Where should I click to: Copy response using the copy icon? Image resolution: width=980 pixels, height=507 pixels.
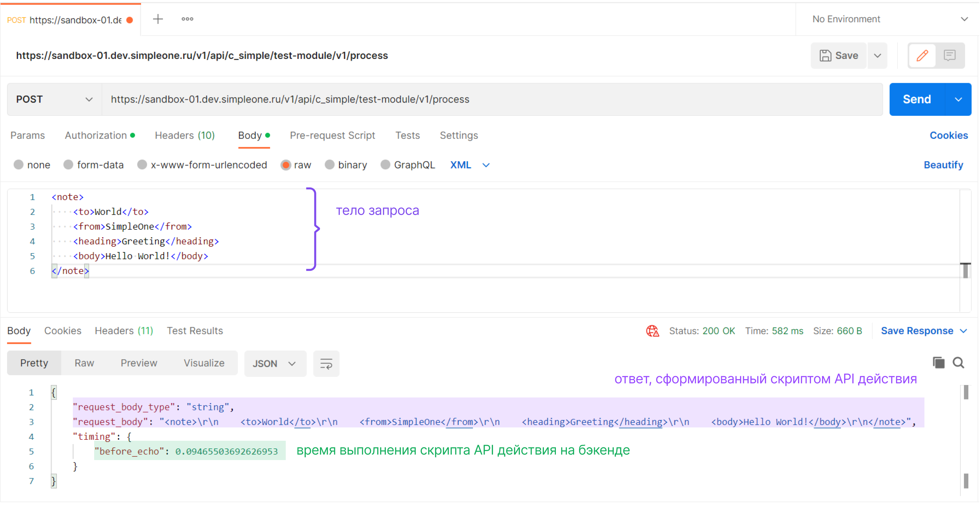[x=938, y=363]
